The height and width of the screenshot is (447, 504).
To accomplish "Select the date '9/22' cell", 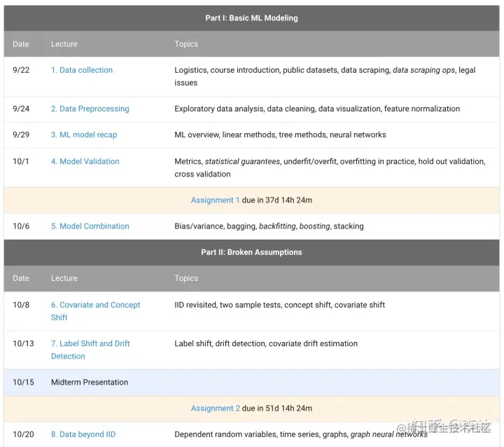I will point(21,70).
